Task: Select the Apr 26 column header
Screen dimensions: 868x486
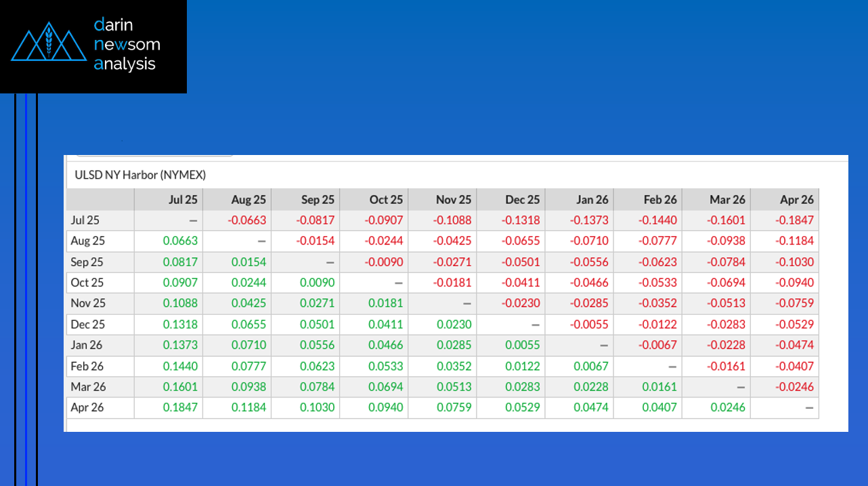Action: 797,200
